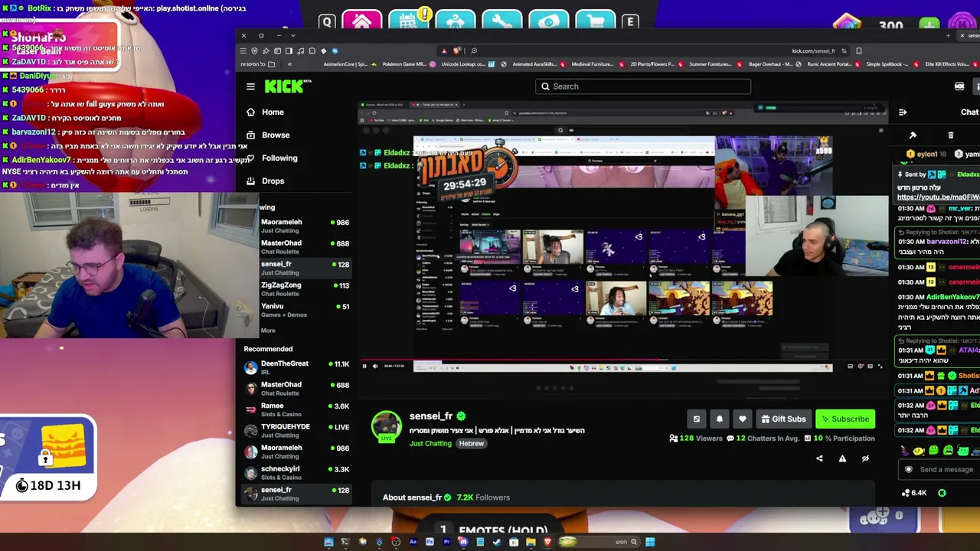Viewport: 980px width, 551px height.
Task: Report the stream with warning icon
Action: (842, 458)
